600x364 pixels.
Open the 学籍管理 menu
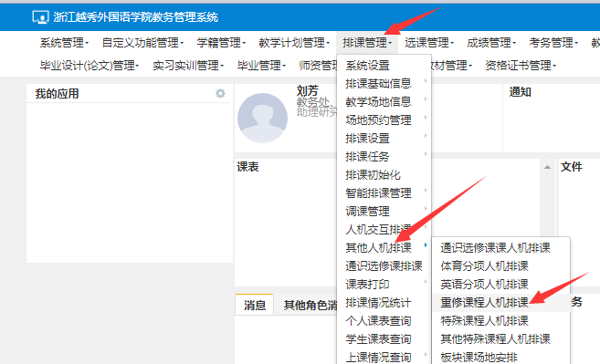221,43
